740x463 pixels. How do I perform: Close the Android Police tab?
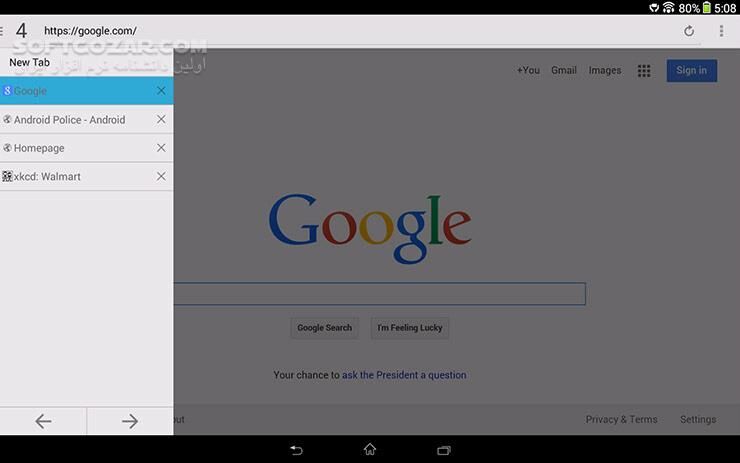[161, 119]
